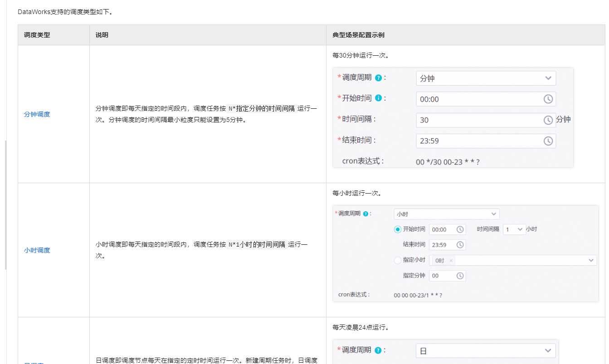Click the text 每30分钟运行一次。
Viewport: 609px width, 364px height.
pyautogui.click(x=361, y=56)
